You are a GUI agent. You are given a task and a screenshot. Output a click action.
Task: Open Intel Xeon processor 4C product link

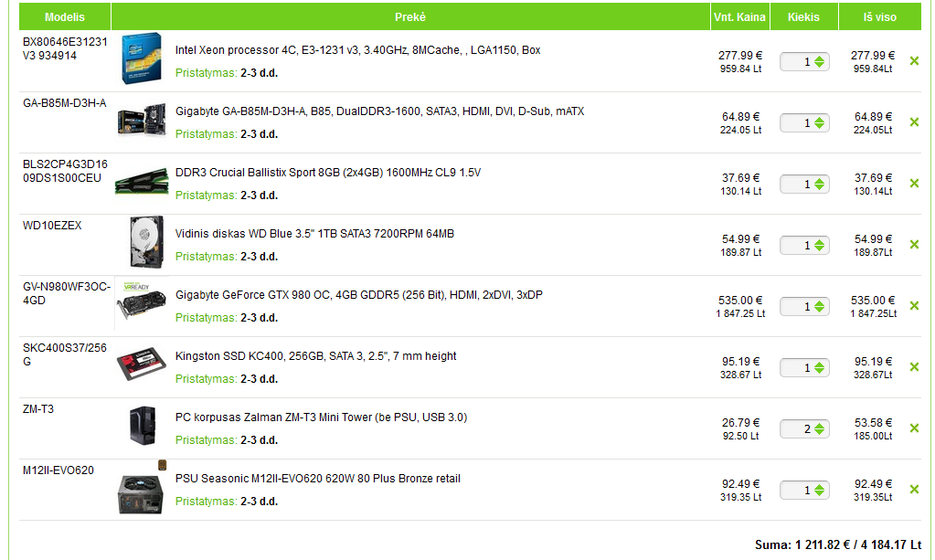(357, 50)
